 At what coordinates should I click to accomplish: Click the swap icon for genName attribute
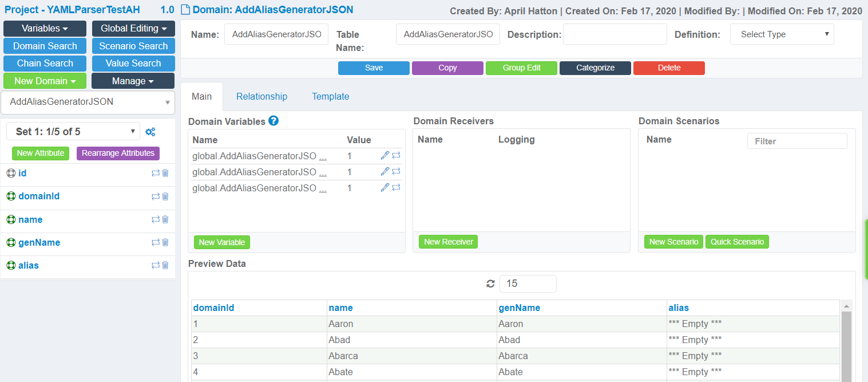pyautogui.click(x=156, y=242)
